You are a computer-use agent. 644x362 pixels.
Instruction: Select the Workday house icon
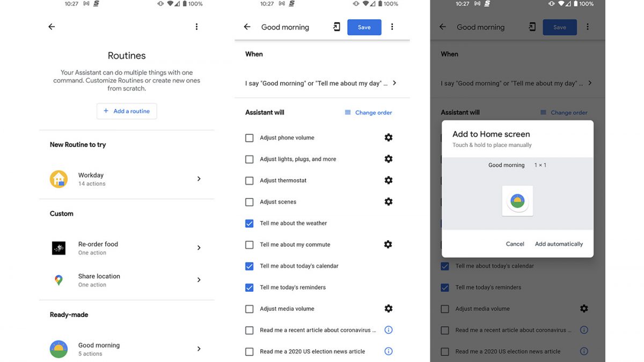[58, 179]
